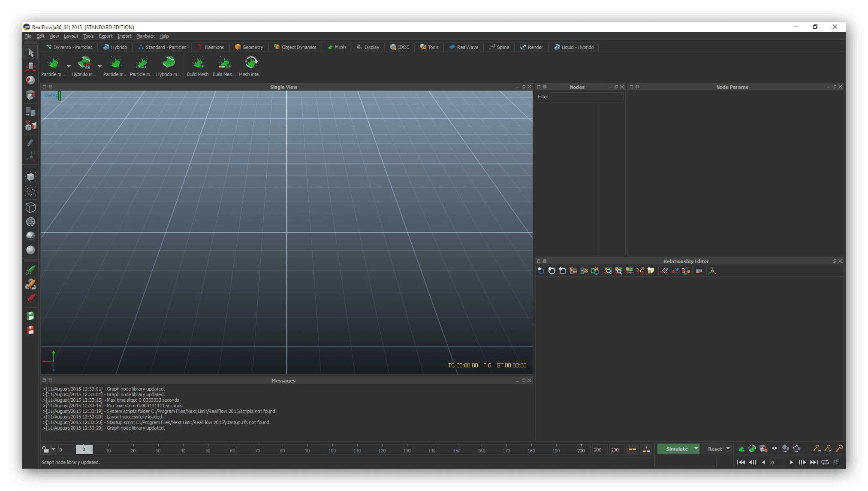This screenshot has height=491, width=868.
Task: Click the red rocket icon
Action: point(30,298)
